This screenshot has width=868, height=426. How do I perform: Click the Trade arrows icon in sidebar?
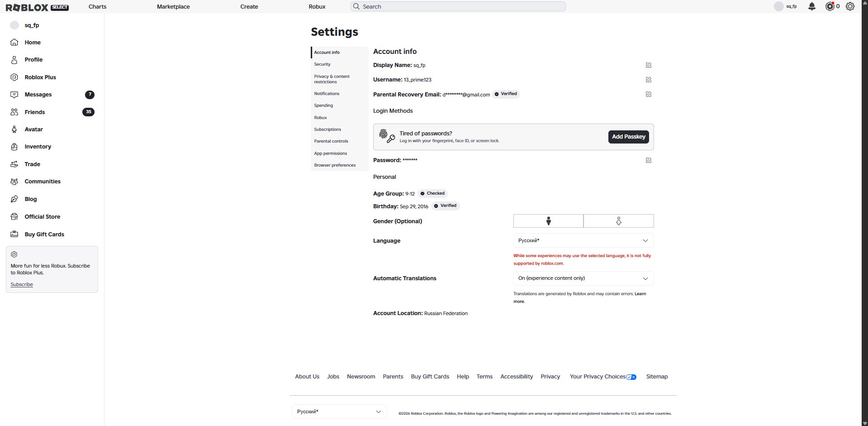14,164
